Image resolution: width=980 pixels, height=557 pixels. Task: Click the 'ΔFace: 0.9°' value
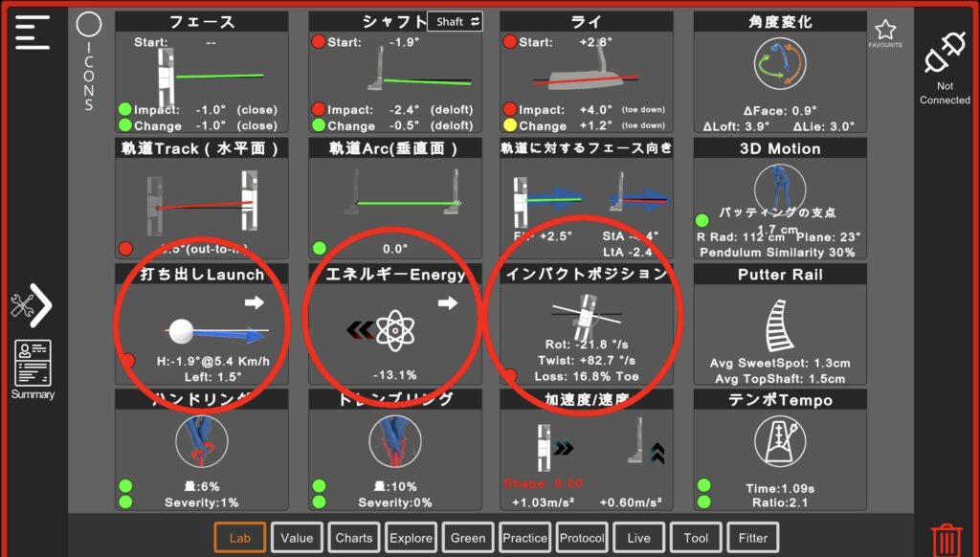click(x=779, y=111)
